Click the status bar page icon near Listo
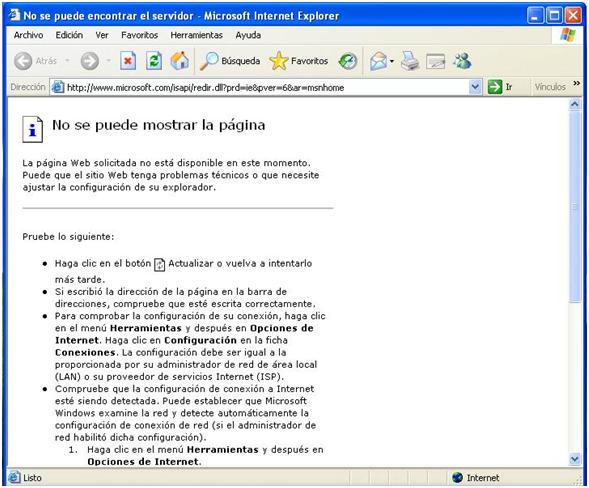589x488 pixels. click(x=14, y=477)
